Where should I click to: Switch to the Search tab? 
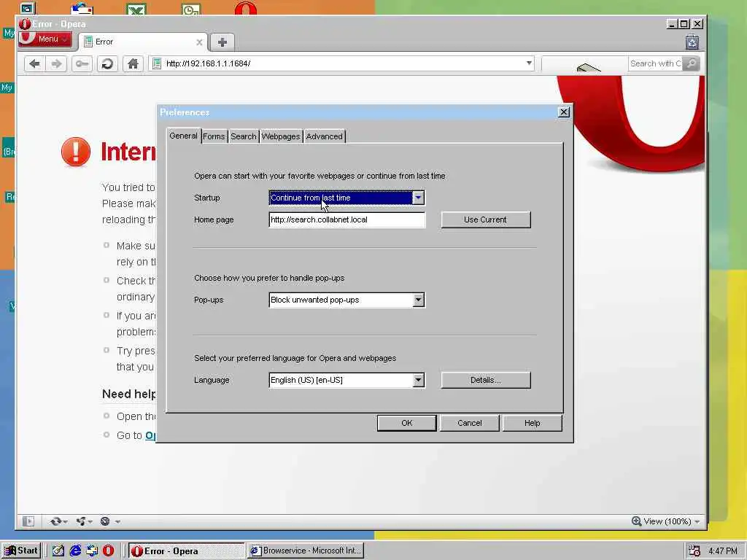point(244,136)
